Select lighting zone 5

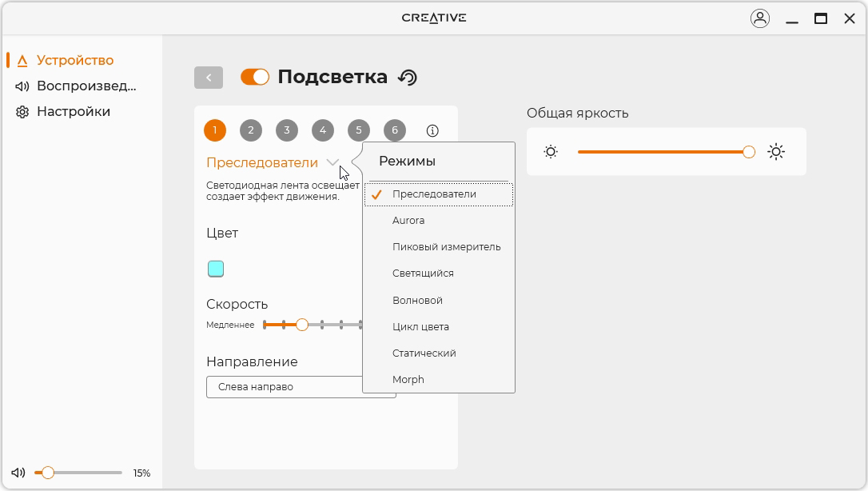tap(358, 130)
